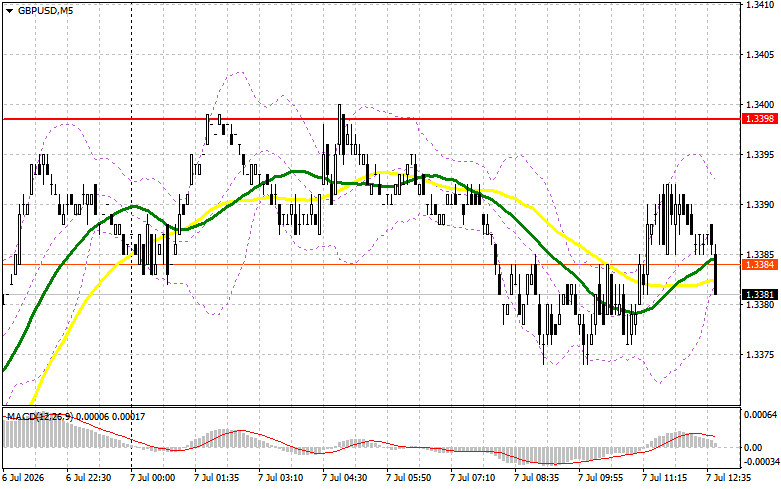Click the red horizontal resistance line at 1.3398

[x=371, y=119]
